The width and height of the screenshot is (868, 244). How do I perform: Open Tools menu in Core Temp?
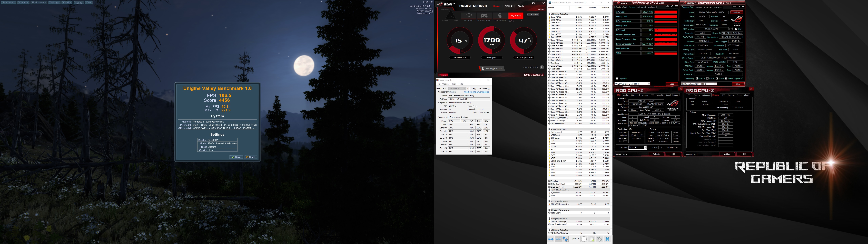(x=454, y=84)
